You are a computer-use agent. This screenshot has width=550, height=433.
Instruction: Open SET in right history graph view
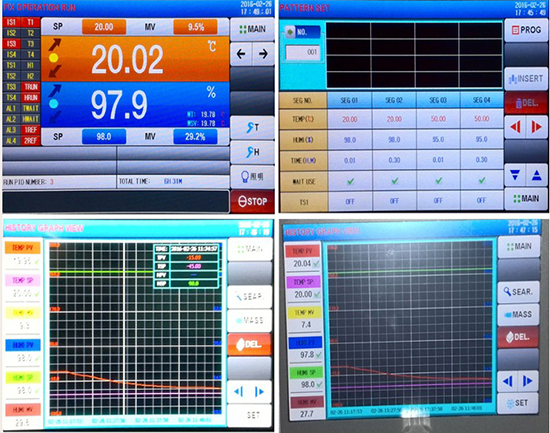[x=518, y=403]
